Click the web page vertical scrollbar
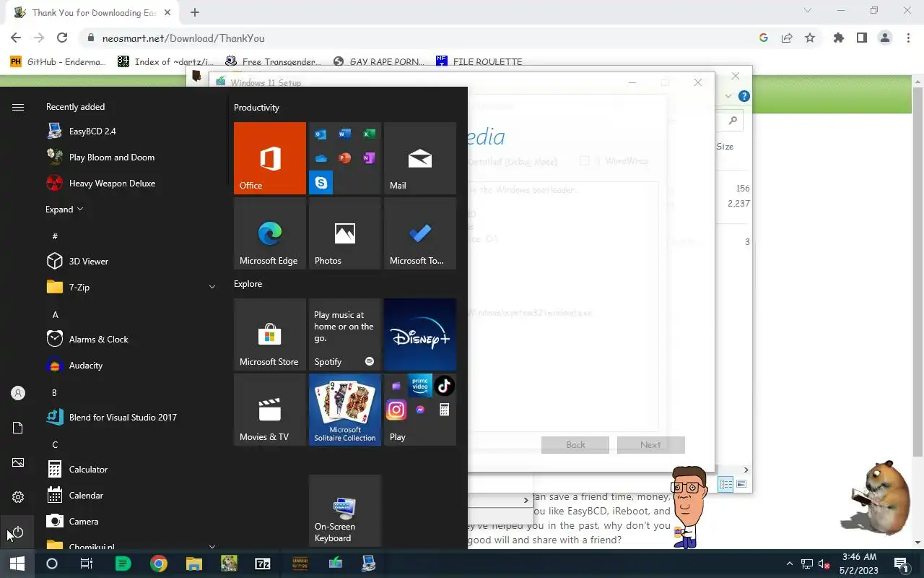The width and height of the screenshot is (924, 578). click(918, 271)
